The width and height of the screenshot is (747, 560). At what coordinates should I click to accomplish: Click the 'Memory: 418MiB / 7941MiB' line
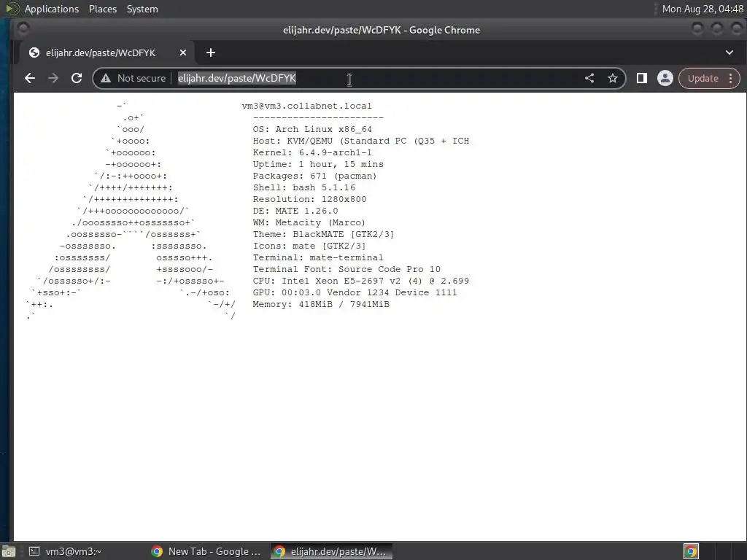321,304
